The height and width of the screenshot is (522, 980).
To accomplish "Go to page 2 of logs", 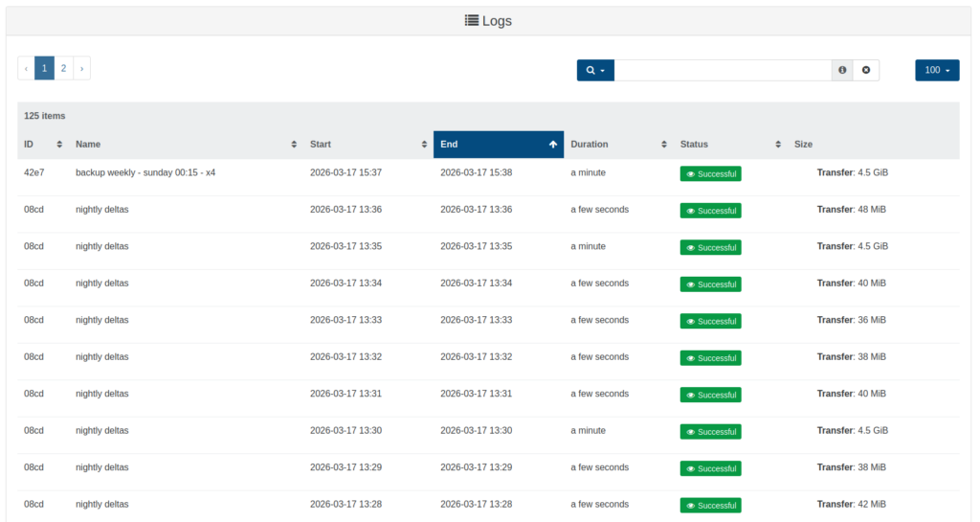I will 63,68.
